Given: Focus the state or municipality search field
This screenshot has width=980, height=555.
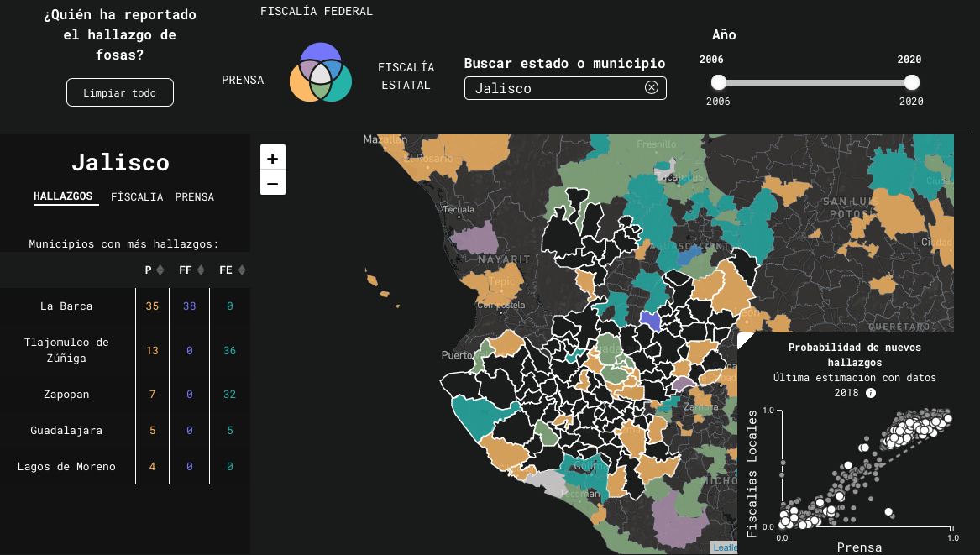Looking at the screenshot, I should (x=554, y=88).
